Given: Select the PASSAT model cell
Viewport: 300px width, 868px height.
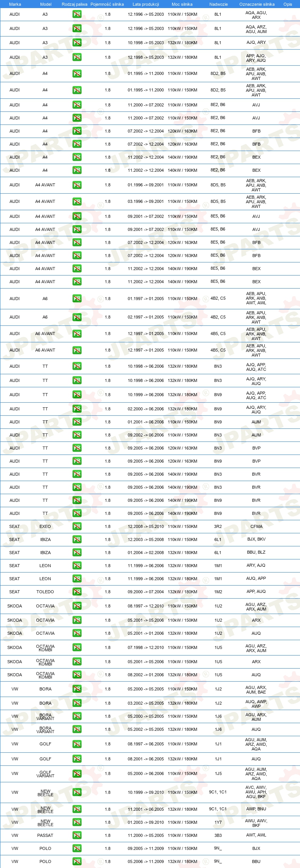Looking at the screenshot, I should [x=45, y=835].
